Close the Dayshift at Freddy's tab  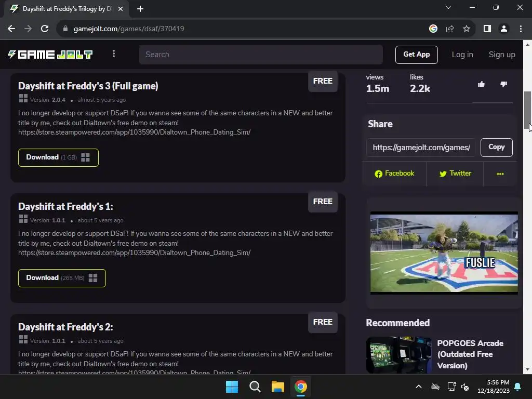click(121, 9)
